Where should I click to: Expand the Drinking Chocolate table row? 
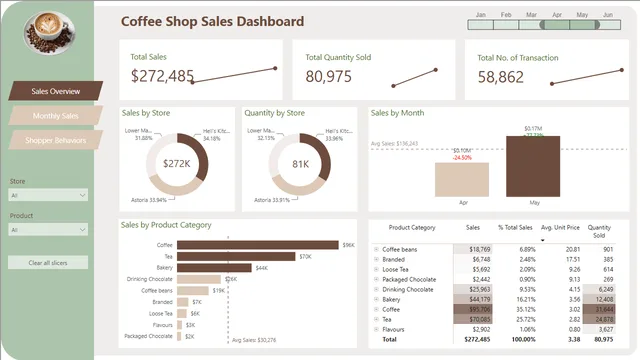click(x=376, y=289)
